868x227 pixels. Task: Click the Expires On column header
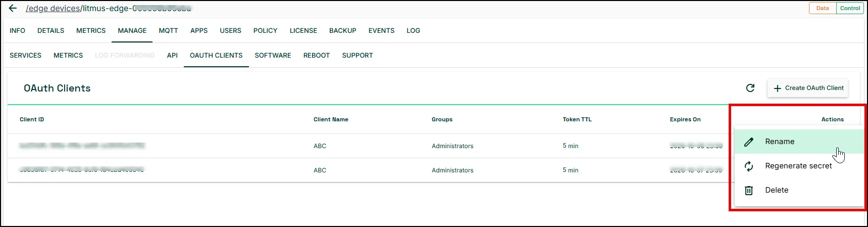(x=685, y=119)
